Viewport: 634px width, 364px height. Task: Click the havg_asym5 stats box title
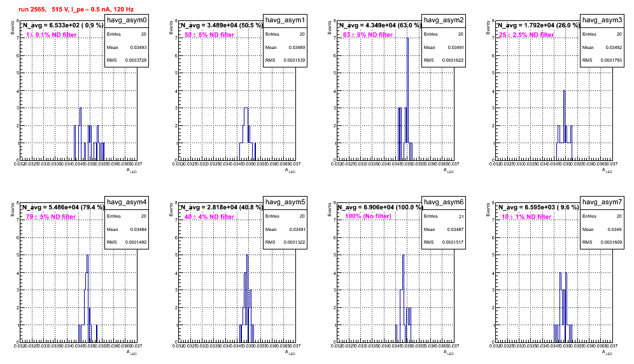click(285, 202)
